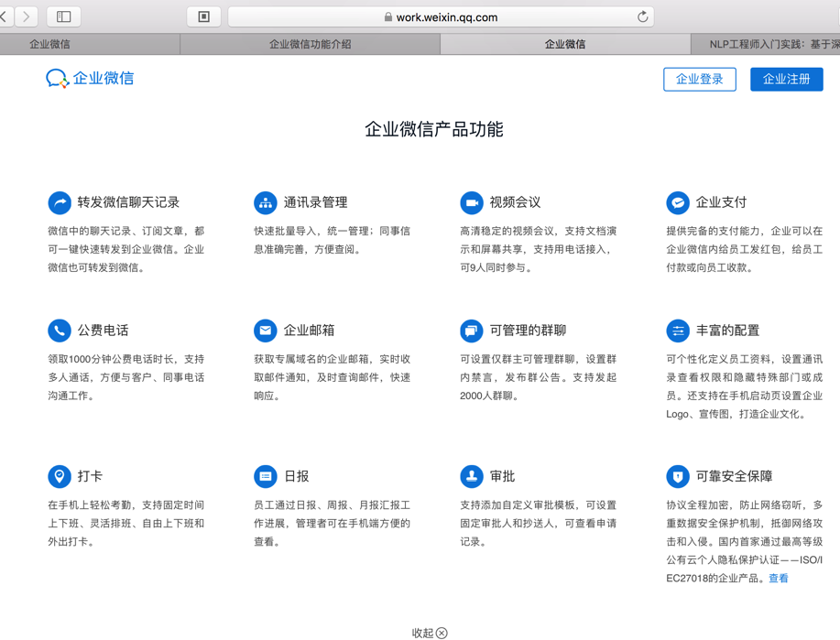Click the check-in location pin icon
The image size is (840, 640).
tap(60, 476)
